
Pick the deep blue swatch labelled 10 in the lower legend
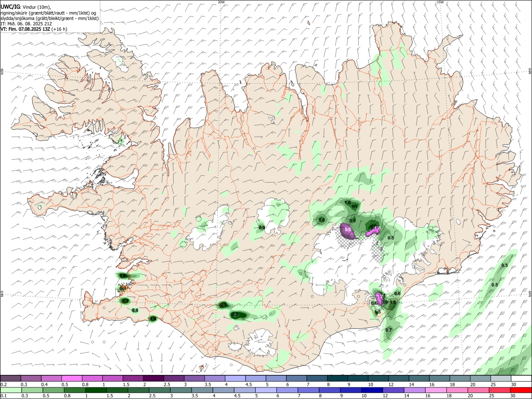pos(371,390)
